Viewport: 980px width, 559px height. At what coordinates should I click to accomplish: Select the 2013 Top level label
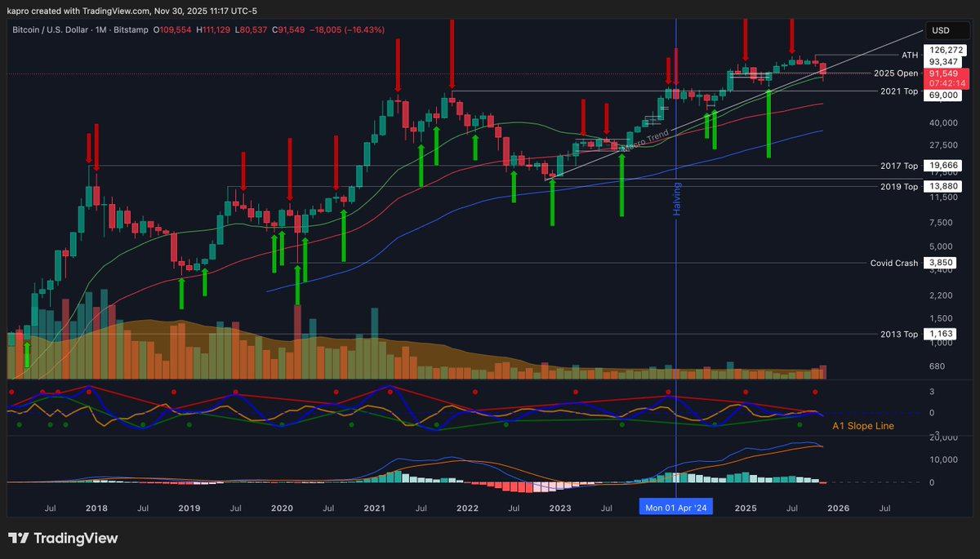point(899,334)
